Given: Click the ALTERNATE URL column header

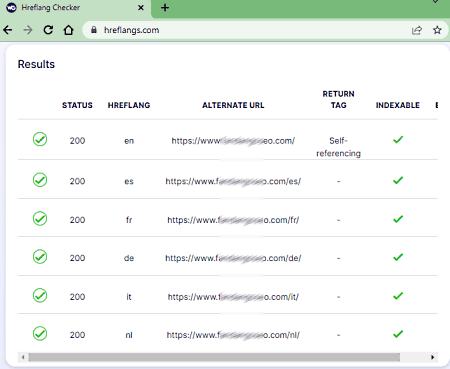Looking at the screenshot, I should tap(233, 105).
